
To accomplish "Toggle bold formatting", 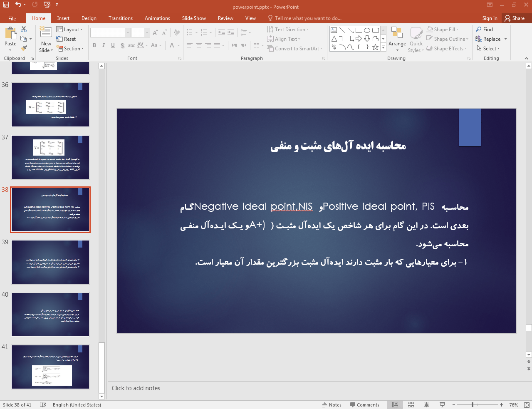I will 94,45.
